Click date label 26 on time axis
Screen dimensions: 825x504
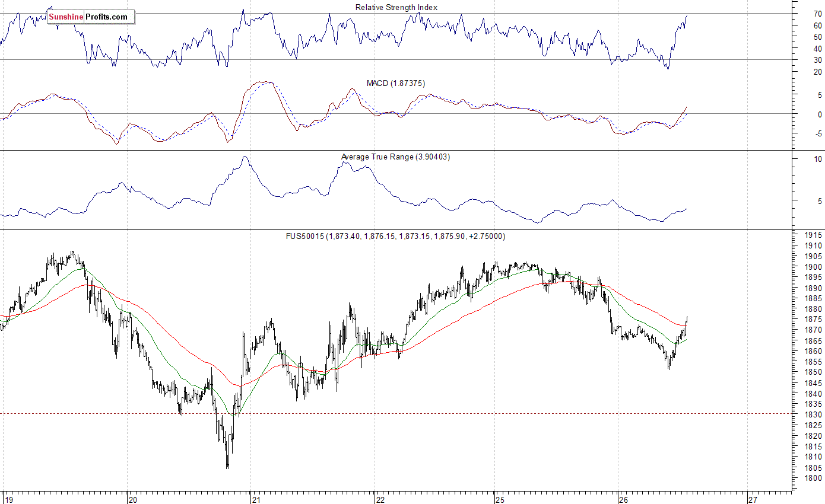tap(623, 499)
